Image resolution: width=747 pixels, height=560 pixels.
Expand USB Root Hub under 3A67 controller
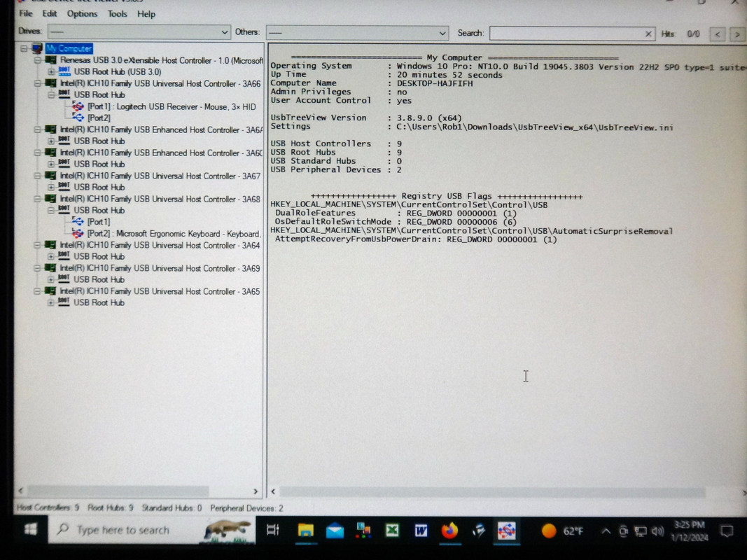51,187
